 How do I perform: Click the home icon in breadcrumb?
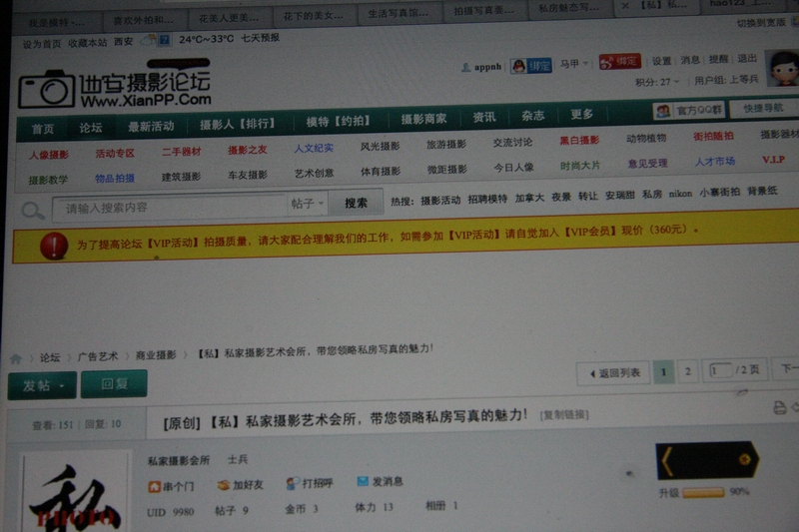tap(16, 356)
